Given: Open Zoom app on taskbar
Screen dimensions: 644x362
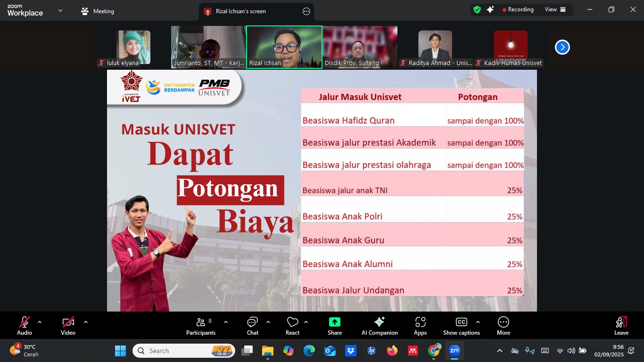Looking at the screenshot, I should [454, 351].
